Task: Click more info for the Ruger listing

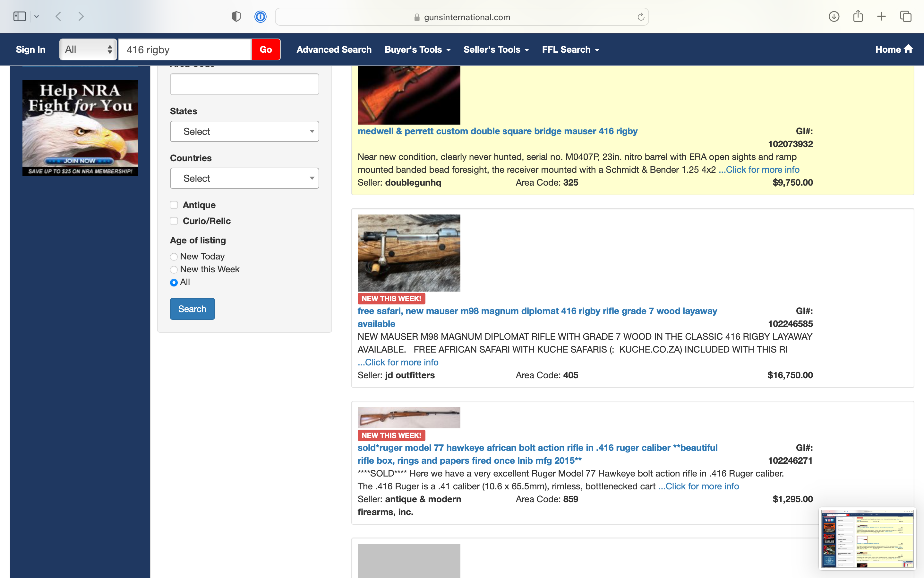Action: click(699, 486)
